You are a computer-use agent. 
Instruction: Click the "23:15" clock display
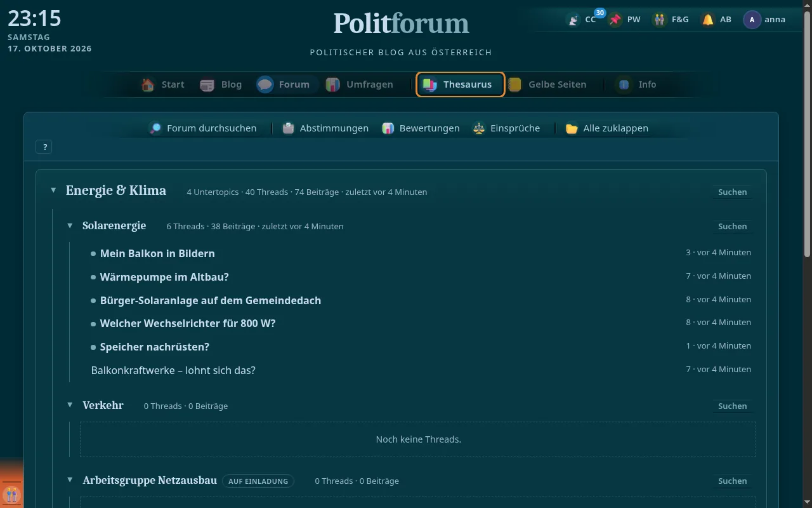pos(34,18)
